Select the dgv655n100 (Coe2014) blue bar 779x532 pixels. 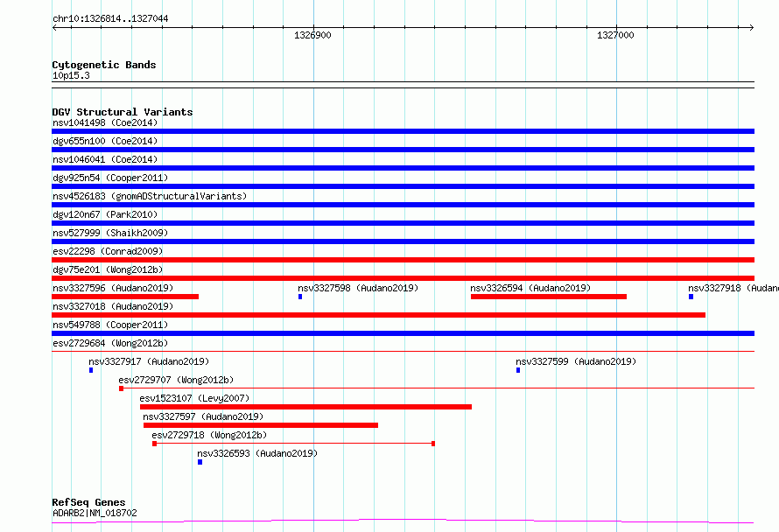pos(403,150)
